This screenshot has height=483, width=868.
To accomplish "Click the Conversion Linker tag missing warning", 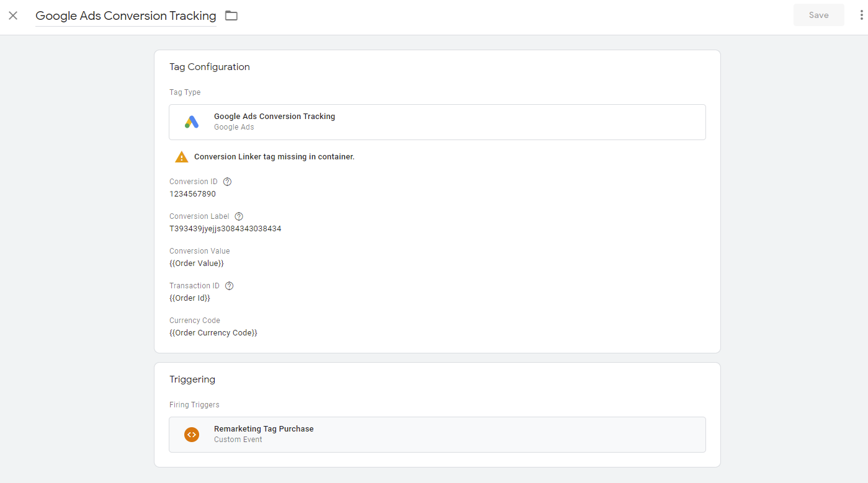I will click(x=274, y=157).
